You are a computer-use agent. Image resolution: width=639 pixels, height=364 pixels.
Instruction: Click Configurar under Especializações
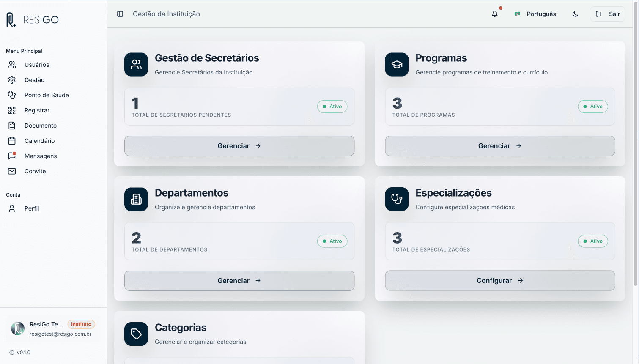[x=500, y=281]
